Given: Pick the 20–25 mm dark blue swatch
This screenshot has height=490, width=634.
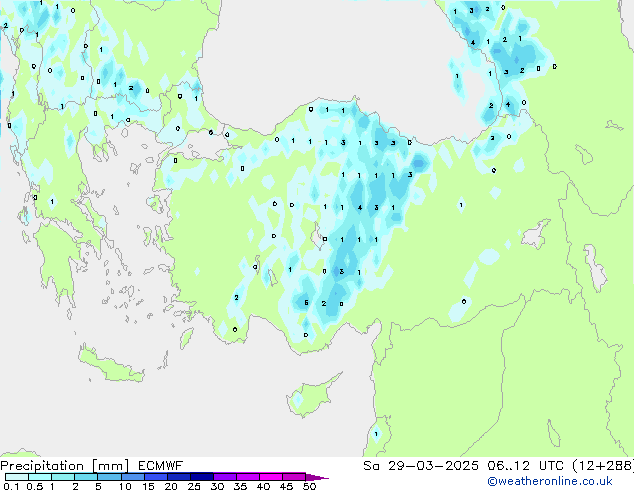Looking at the screenshot, I should click(179, 477).
